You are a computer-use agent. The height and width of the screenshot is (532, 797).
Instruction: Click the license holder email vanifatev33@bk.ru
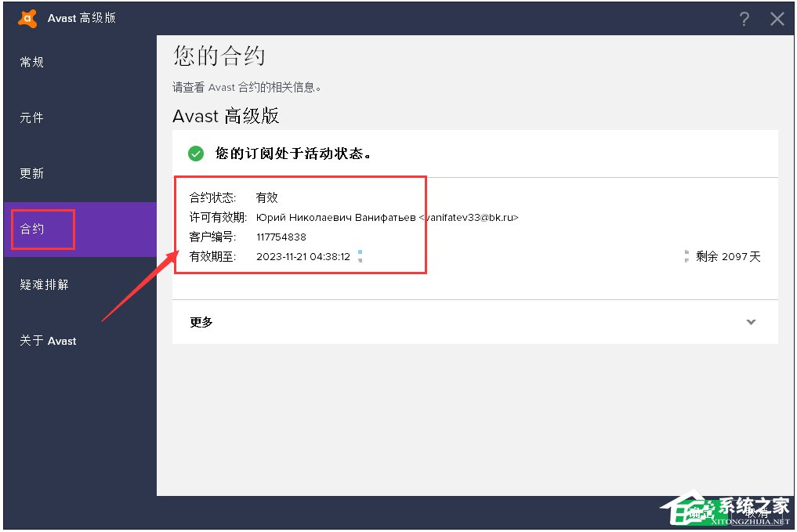pos(469,218)
